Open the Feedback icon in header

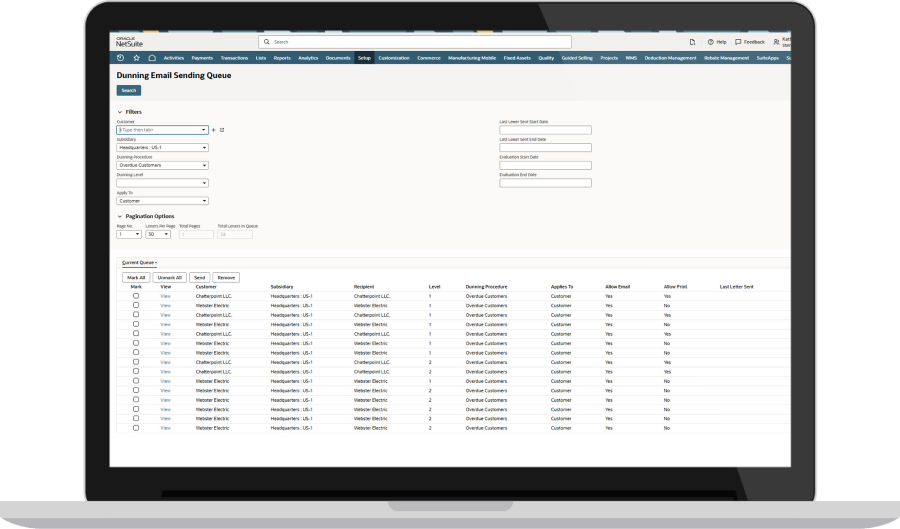739,42
